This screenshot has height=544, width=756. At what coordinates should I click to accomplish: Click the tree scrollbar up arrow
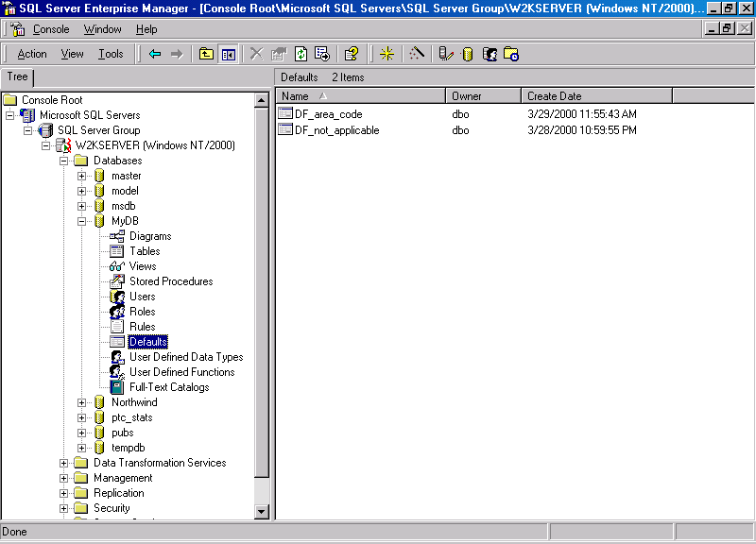[x=262, y=100]
